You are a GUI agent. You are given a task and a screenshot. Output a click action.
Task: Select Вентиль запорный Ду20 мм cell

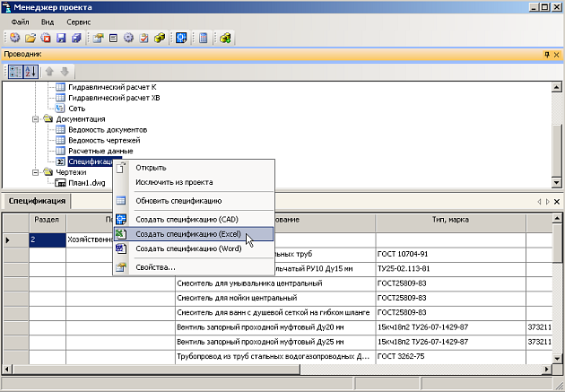coord(275,327)
